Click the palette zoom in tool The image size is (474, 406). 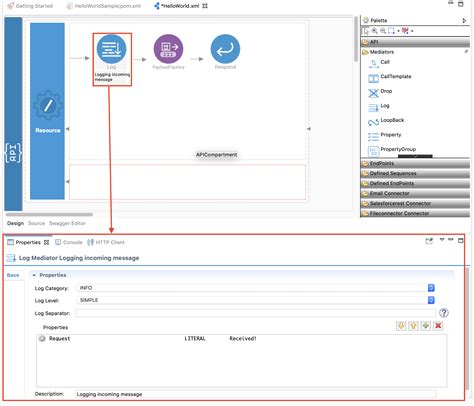pyautogui.click(x=375, y=31)
